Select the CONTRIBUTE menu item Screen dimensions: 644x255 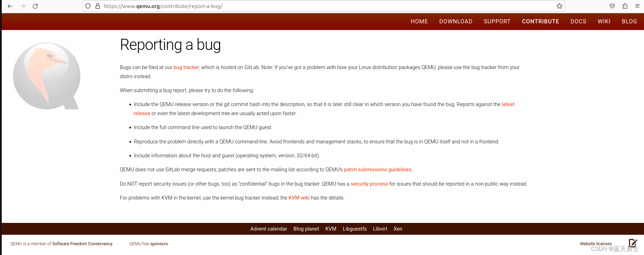(540, 22)
